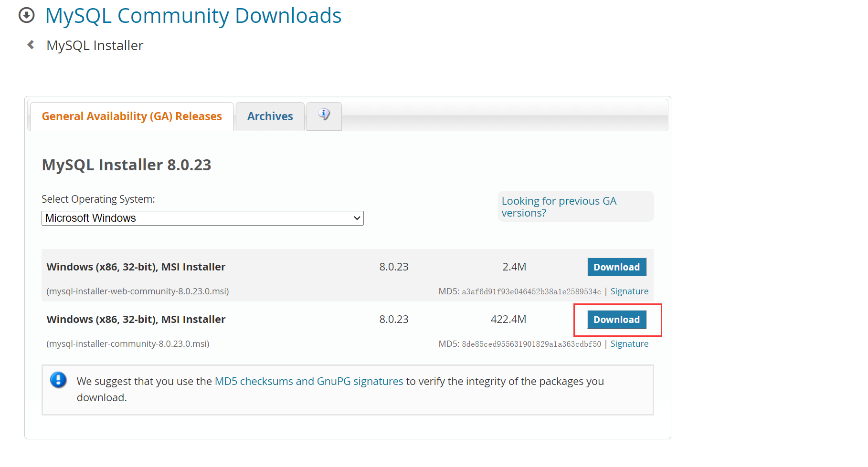
Task: Open Looking for previous GA versions link
Action: (559, 207)
